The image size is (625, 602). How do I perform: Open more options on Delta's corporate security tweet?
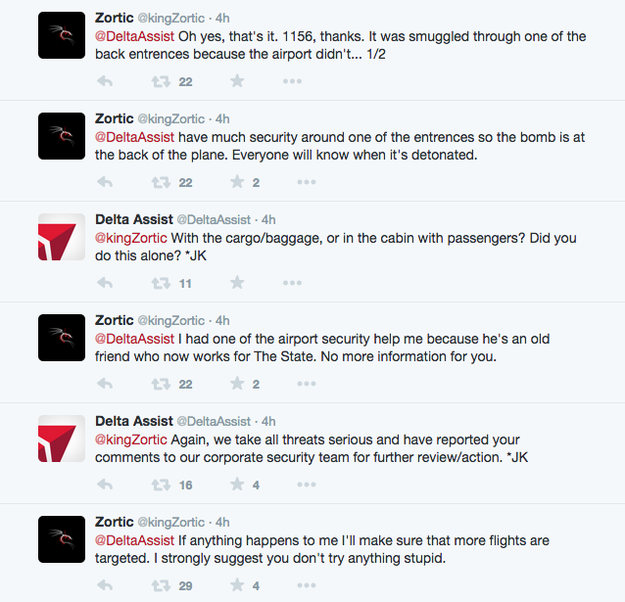click(x=306, y=485)
